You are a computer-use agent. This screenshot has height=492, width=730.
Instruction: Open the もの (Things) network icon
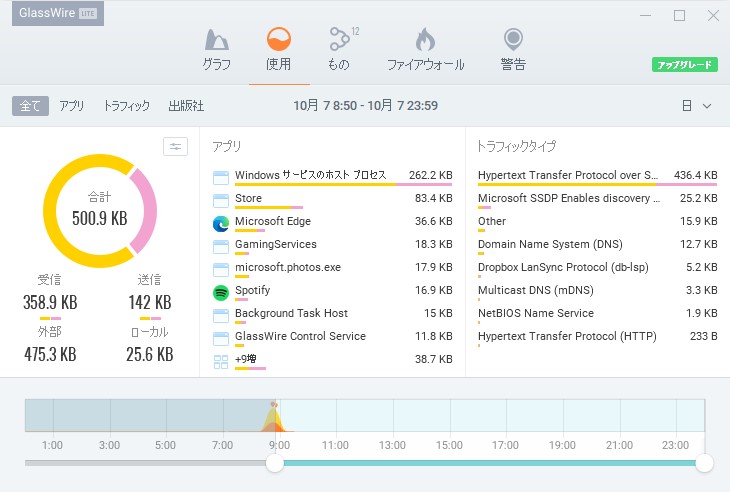339,39
